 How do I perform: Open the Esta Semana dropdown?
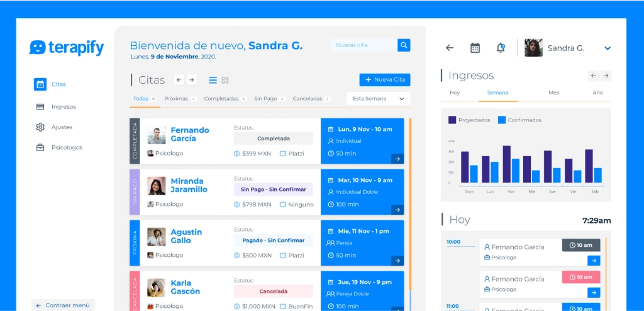pos(378,99)
